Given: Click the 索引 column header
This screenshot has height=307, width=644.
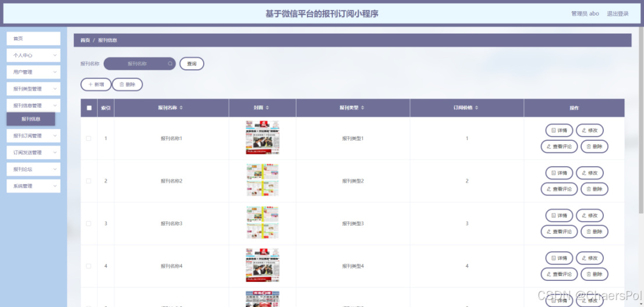Looking at the screenshot, I should coord(105,108).
